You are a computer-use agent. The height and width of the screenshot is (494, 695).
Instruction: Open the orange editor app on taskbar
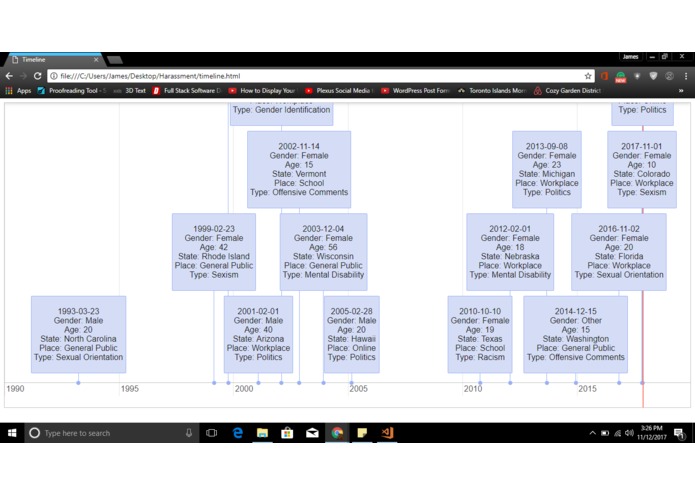click(387, 433)
